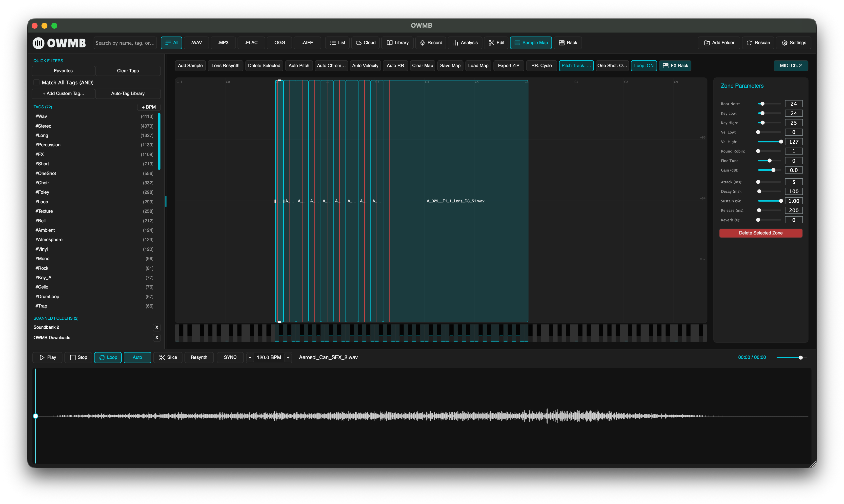Click the Loris Resynth button
This screenshot has height=504, width=844.
pyautogui.click(x=225, y=66)
